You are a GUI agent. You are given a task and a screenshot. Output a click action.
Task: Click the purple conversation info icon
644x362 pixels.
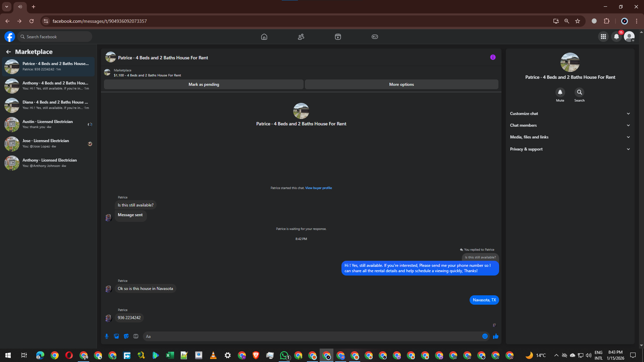(x=493, y=57)
